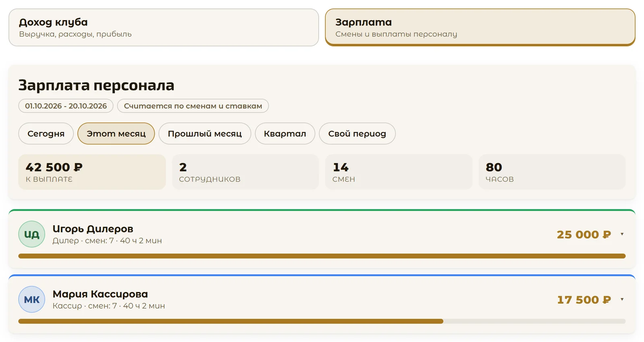Image resolution: width=644 pixels, height=342 pixels.
Task: Expand Игорь Дилеров salary details arrow
Action: [622, 234]
